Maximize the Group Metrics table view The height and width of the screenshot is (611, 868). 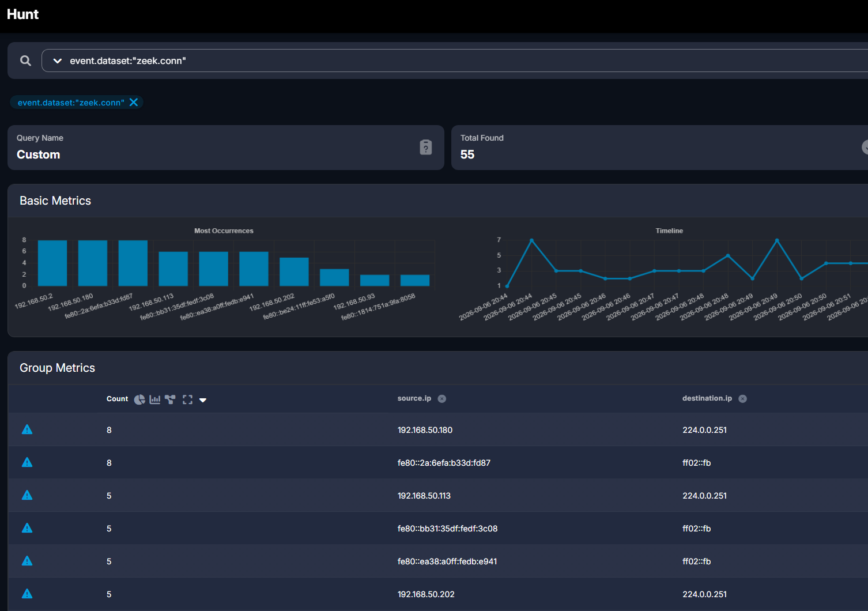coord(187,399)
